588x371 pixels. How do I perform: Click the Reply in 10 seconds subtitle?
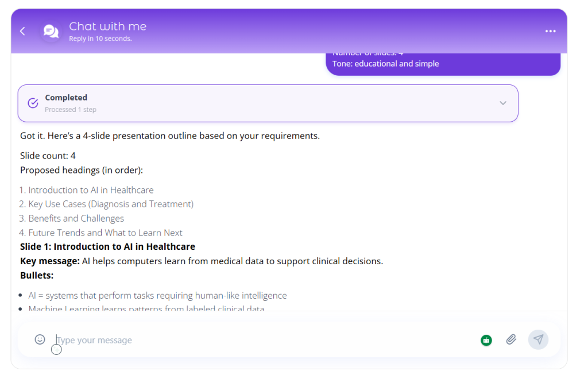pos(100,39)
